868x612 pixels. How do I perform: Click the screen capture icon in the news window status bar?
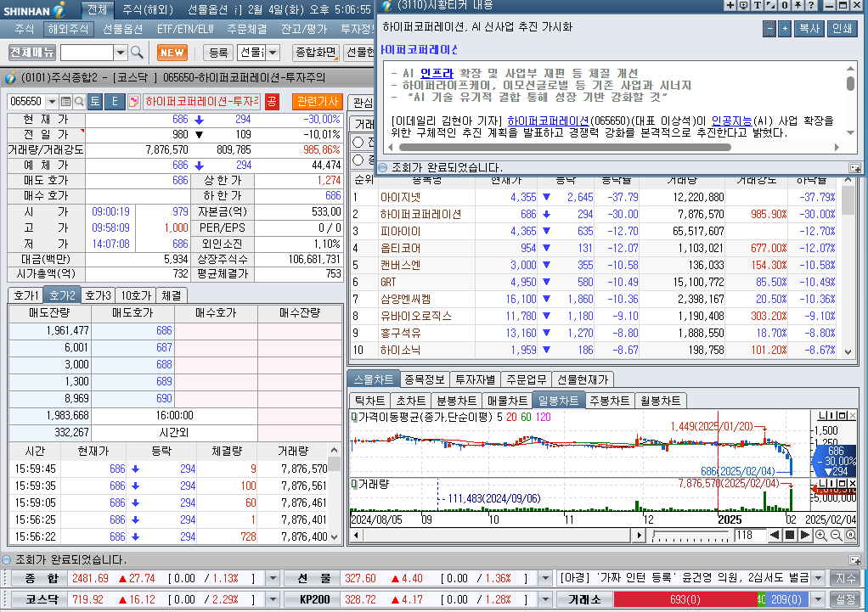(854, 168)
